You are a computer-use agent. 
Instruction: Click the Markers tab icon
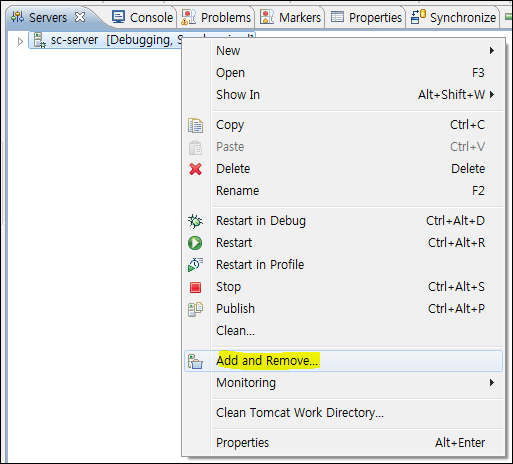pyautogui.click(x=267, y=17)
